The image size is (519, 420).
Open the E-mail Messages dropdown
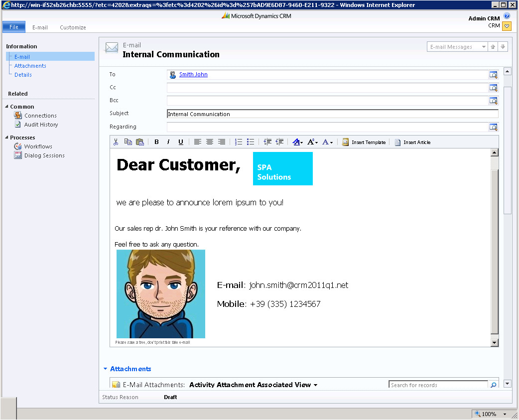point(457,47)
